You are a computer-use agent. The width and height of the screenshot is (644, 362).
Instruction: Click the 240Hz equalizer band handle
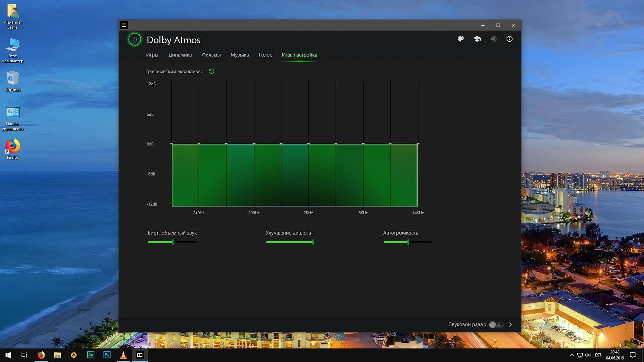[199, 144]
